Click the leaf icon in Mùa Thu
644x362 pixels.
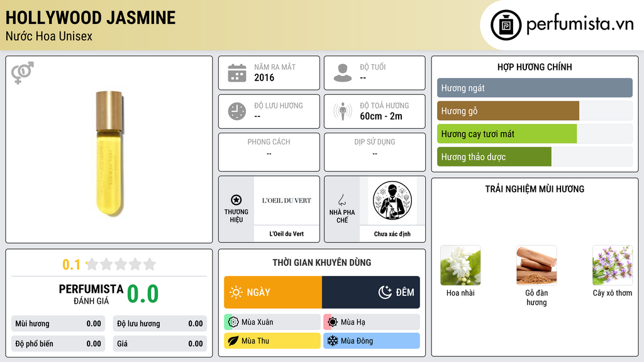coord(233,341)
